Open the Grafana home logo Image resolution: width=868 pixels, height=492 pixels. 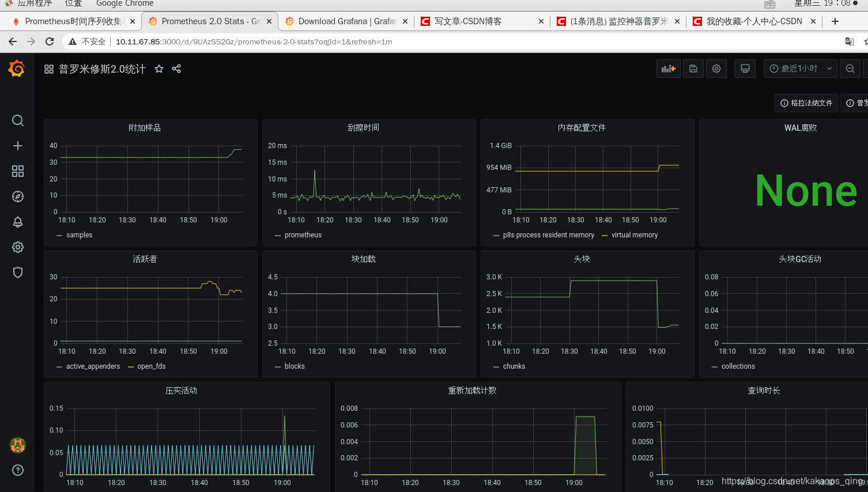[x=17, y=69]
